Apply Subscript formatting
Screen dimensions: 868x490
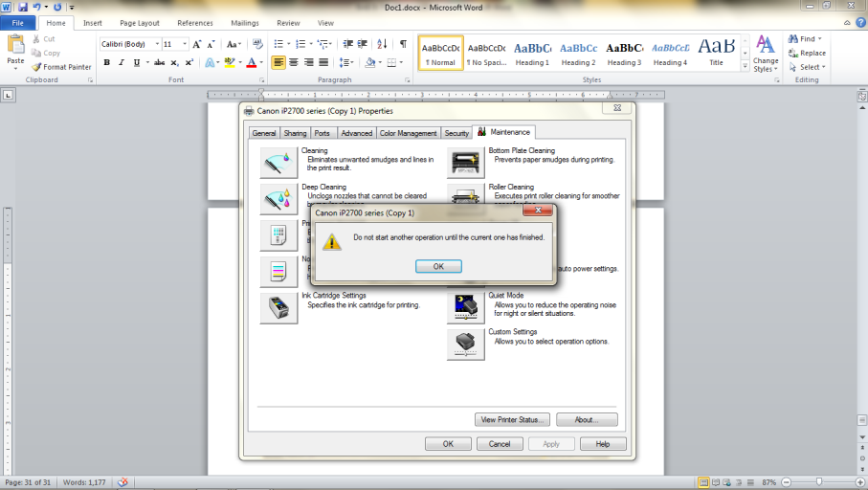(174, 62)
